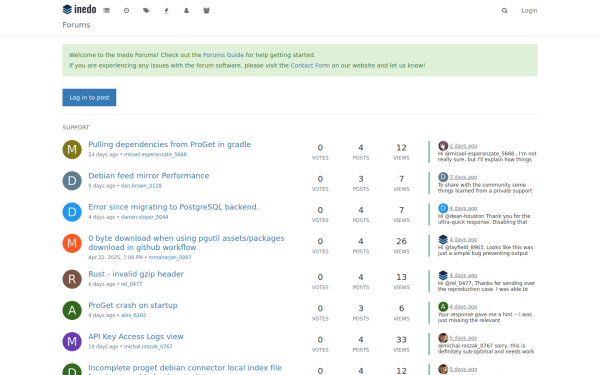Open topic API Key Access Logs view

click(x=135, y=337)
